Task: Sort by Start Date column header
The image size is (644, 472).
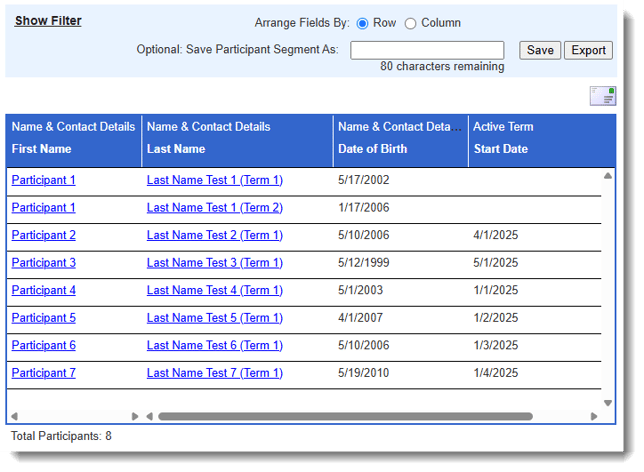Action: [x=500, y=149]
